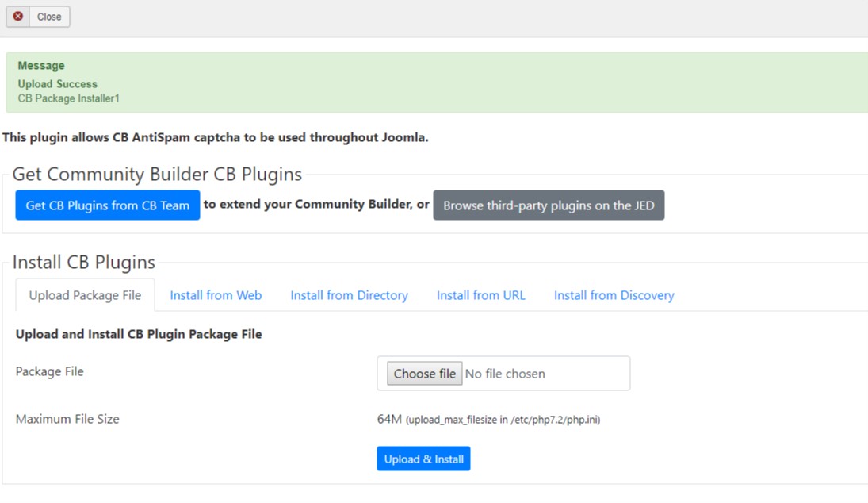Click the CB AntiSpam captcha plugin description
Image resolution: width=868 pixels, height=503 pixels.
(x=216, y=137)
